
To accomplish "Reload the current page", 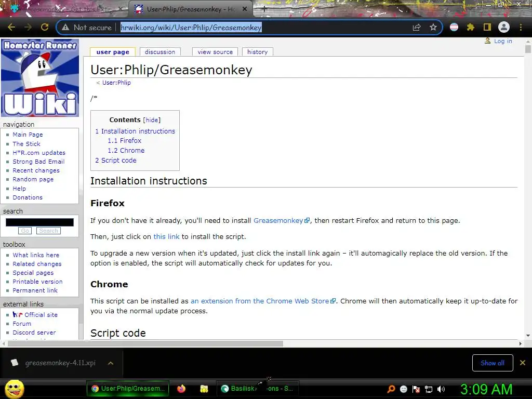I will pyautogui.click(x=45, y=27).
